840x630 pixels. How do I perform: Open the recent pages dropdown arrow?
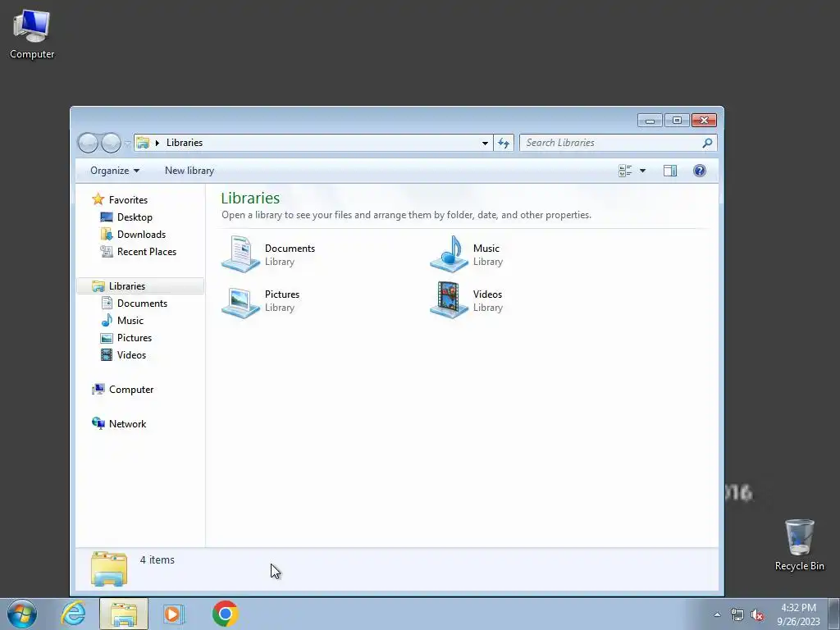coord(127,143)
